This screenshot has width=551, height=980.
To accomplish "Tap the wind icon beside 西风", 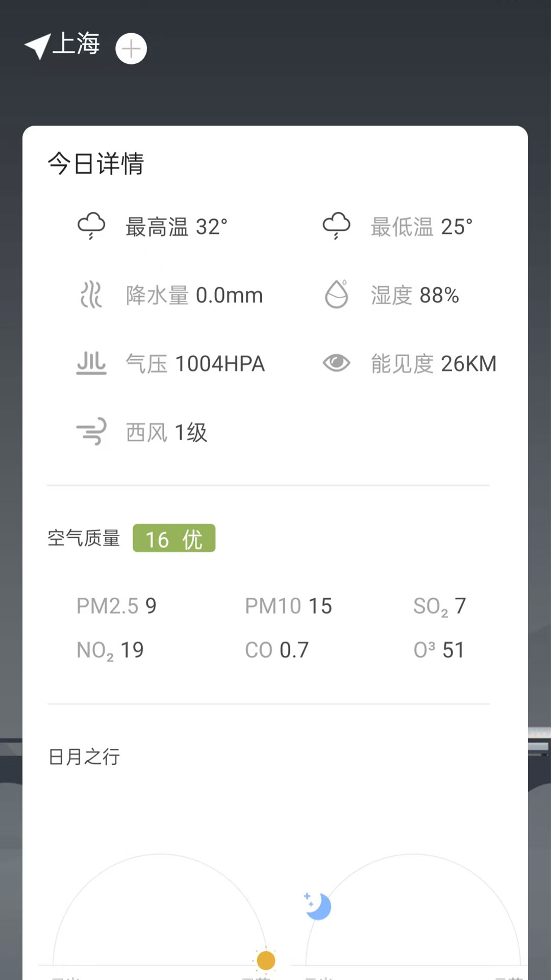I will click(91, 431).
